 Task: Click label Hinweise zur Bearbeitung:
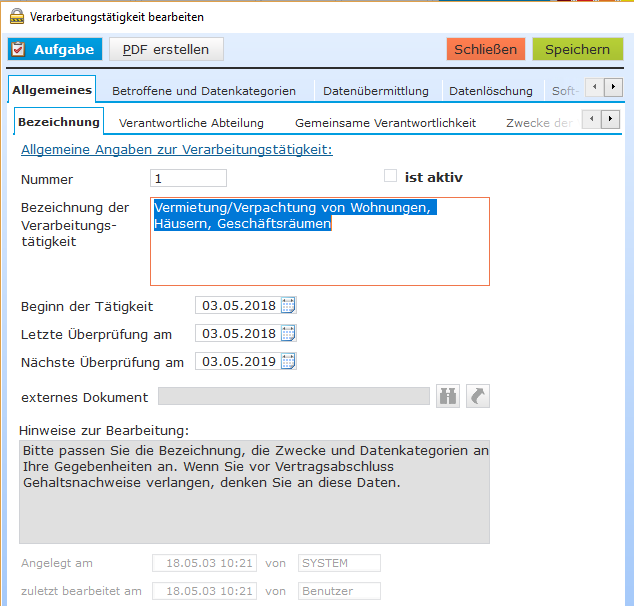click(104, 431)
